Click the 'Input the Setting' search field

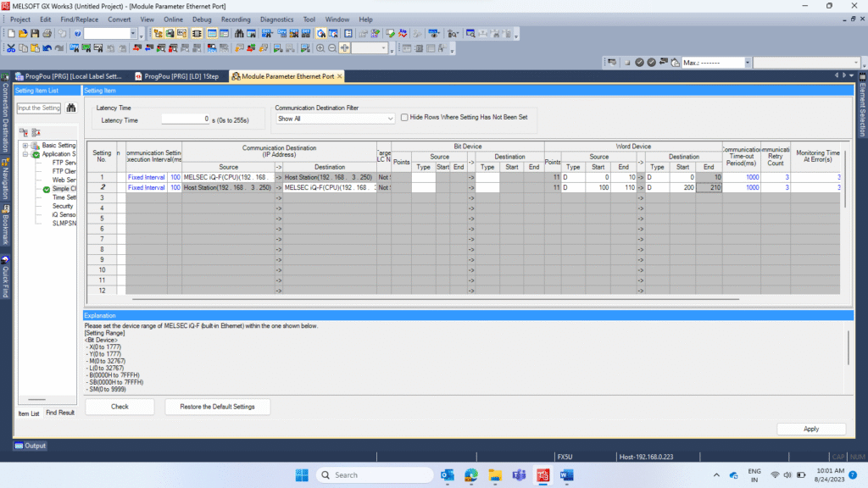point(39,108)
